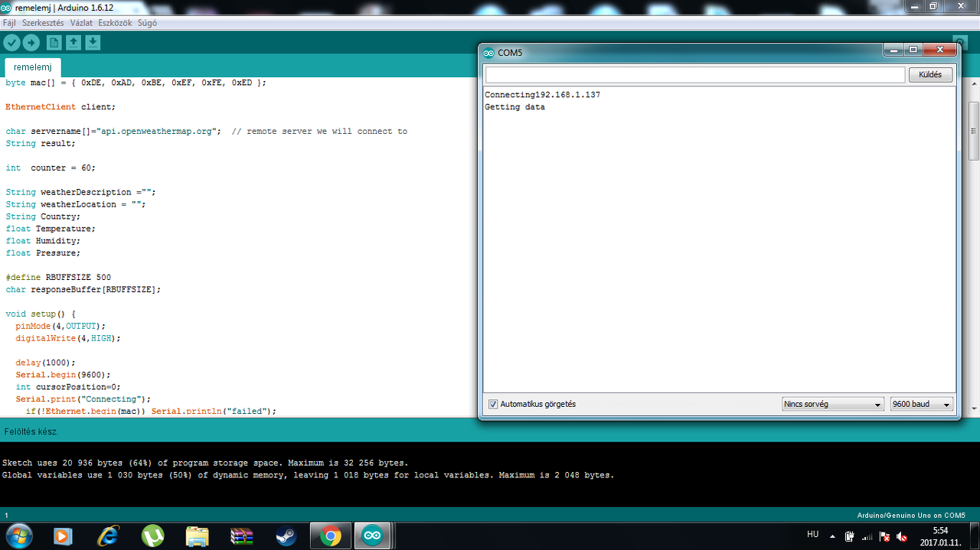Open the Szerkesztés menu

(43, 23)
